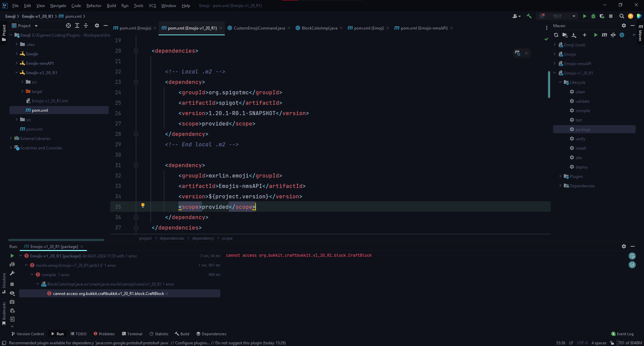Open Event Log in status bar
Screen dimensions: 644x346
[x=623, y=334]
